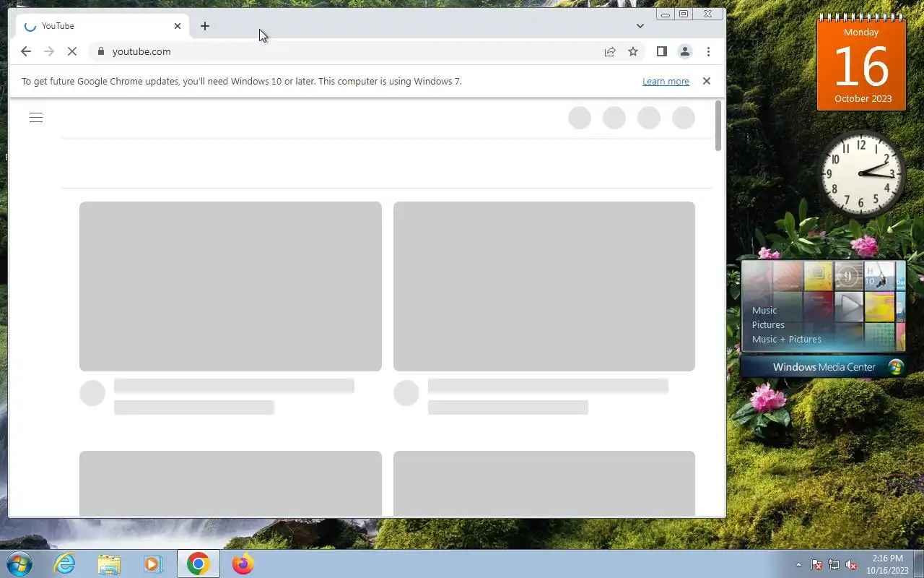Screen dimensions: 924x578
Task: Show hidden system tray icons
Action: 798,564
